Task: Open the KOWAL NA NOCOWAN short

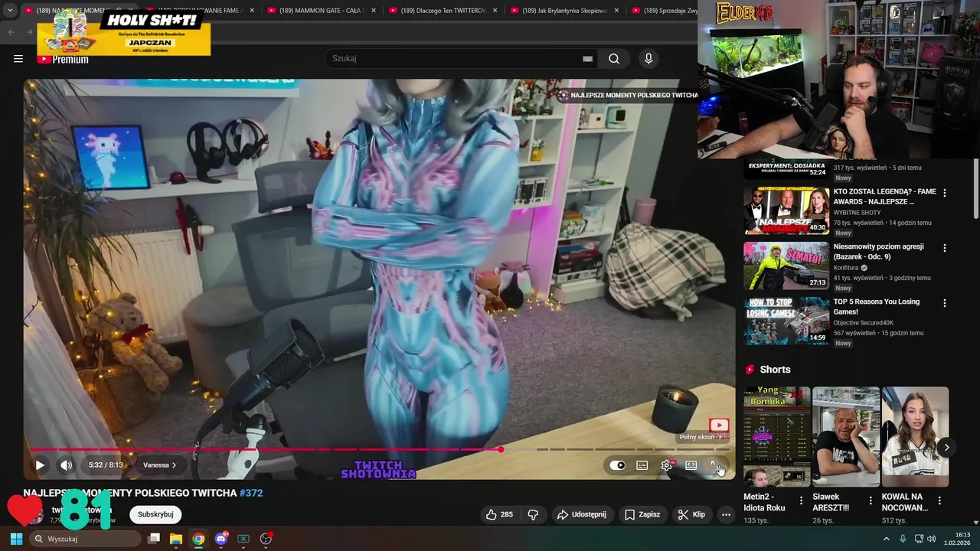Action: [x=915, y=436]
